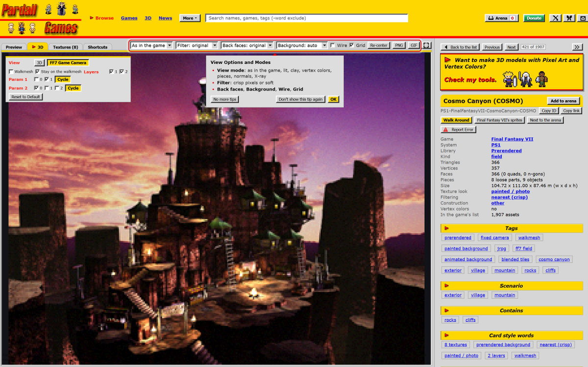Click Copy link button
The height and width of the screenshot is (367, 588).
point(571,111)
